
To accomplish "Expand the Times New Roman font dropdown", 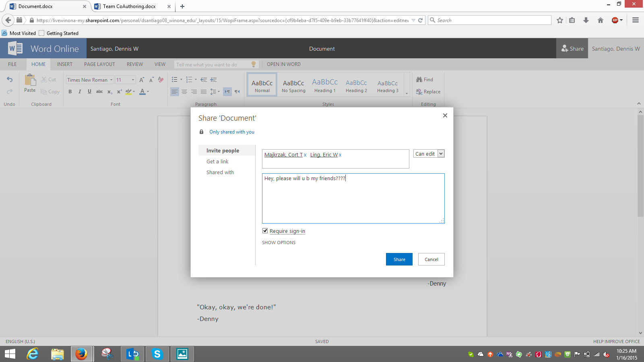I will (111, 80).
